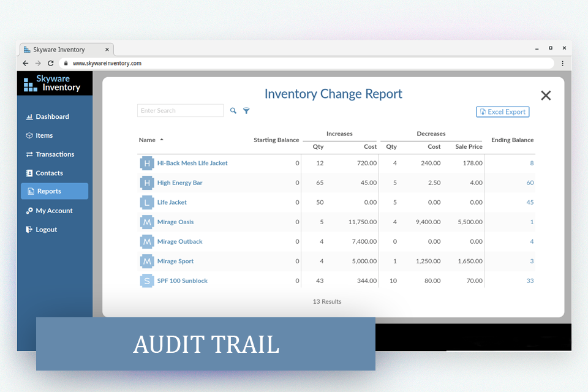Viewport: 588px width, 392px height.
Task: Click the Ending Balance column header
Action: [512, 140]
